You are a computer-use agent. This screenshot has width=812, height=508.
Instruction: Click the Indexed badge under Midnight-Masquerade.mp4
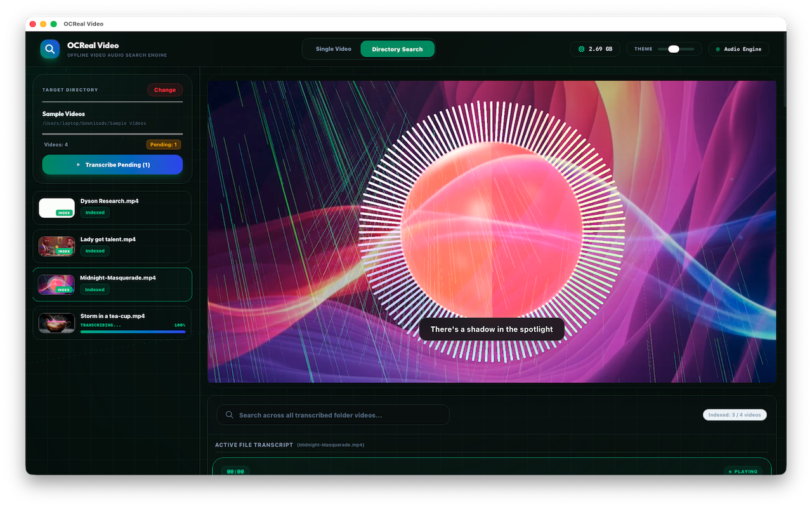point(95,290)
